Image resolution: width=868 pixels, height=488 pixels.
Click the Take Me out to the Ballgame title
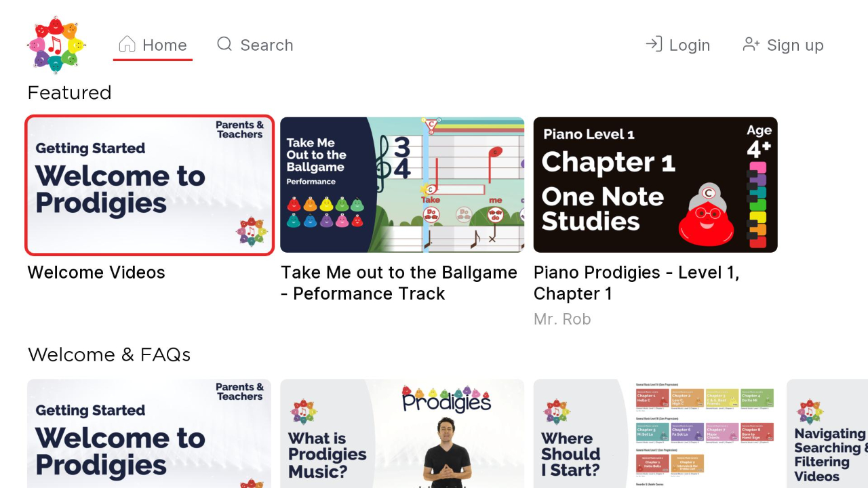[399, 283]
